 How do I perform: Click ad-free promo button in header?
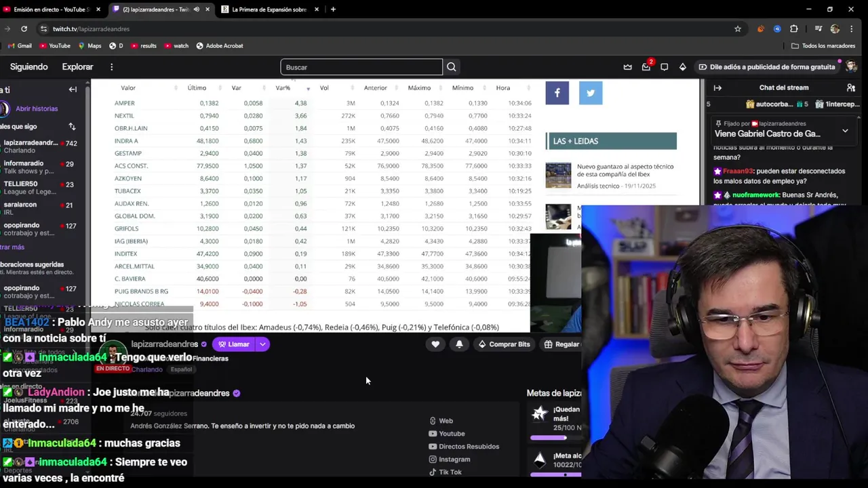click(767, 67)
